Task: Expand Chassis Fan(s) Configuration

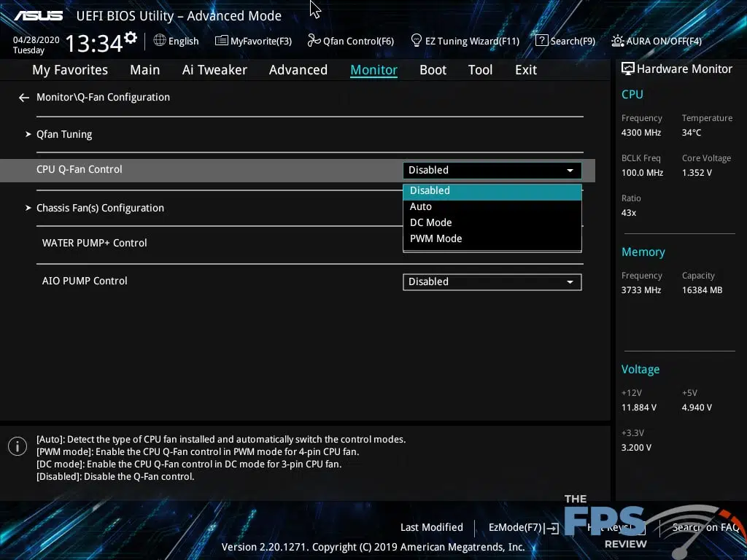Action: tap(100, 208)
